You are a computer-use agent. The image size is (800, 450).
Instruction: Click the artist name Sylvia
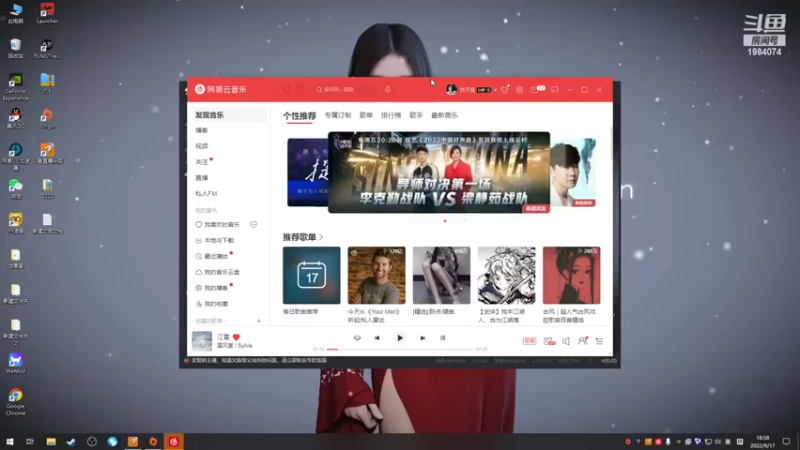coord(245,345)
